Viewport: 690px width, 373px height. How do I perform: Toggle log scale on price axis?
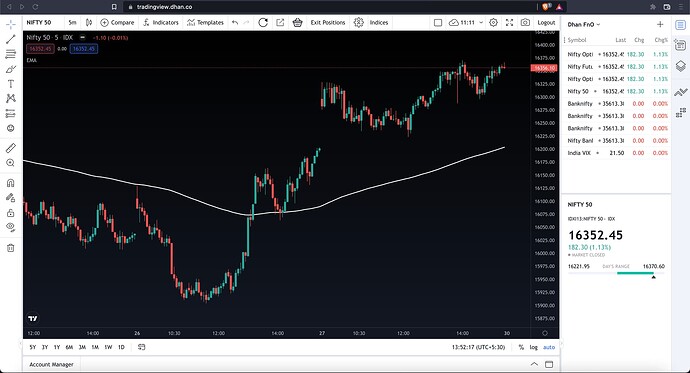point(533,347)
